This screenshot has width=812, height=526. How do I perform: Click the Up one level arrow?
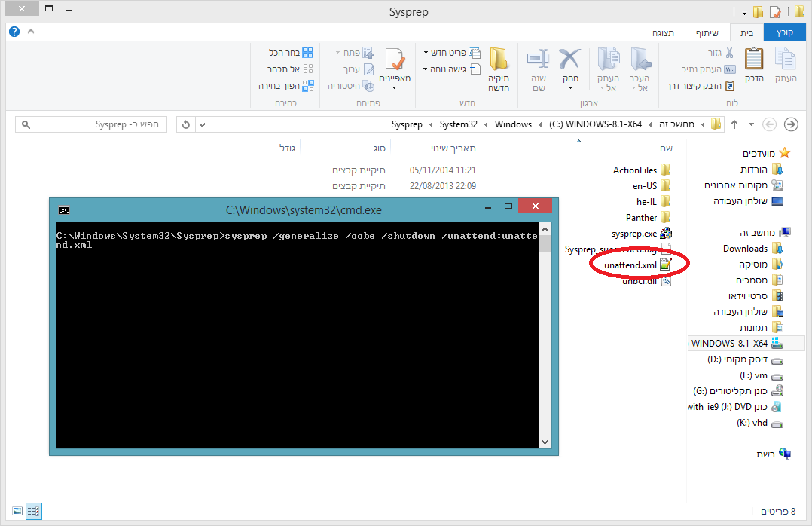pos(734,124)
